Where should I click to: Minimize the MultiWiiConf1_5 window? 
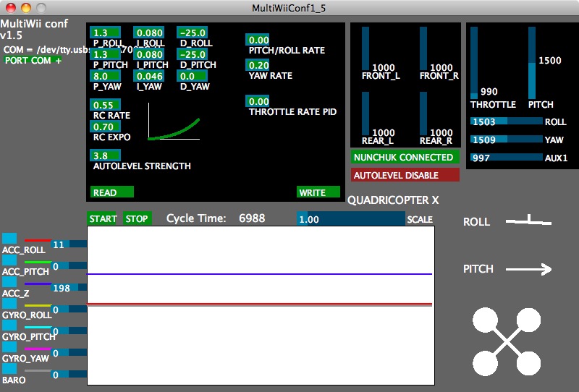click(x=26, y=8)
